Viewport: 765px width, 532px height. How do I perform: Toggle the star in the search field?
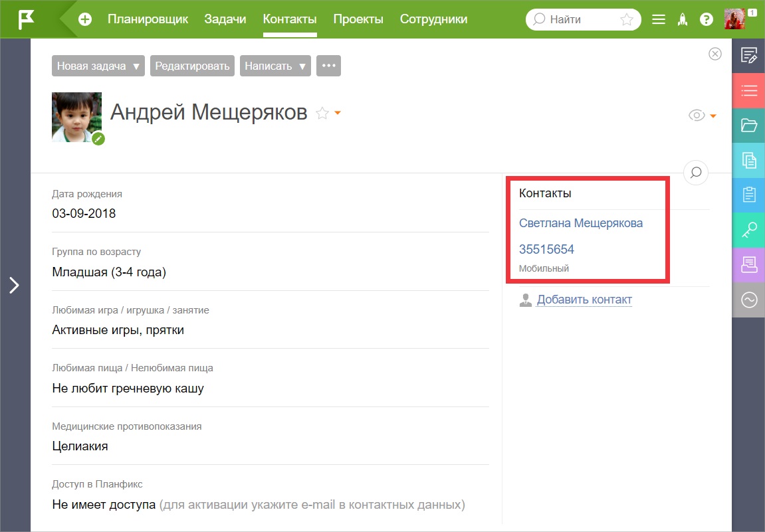click(627, 19)
